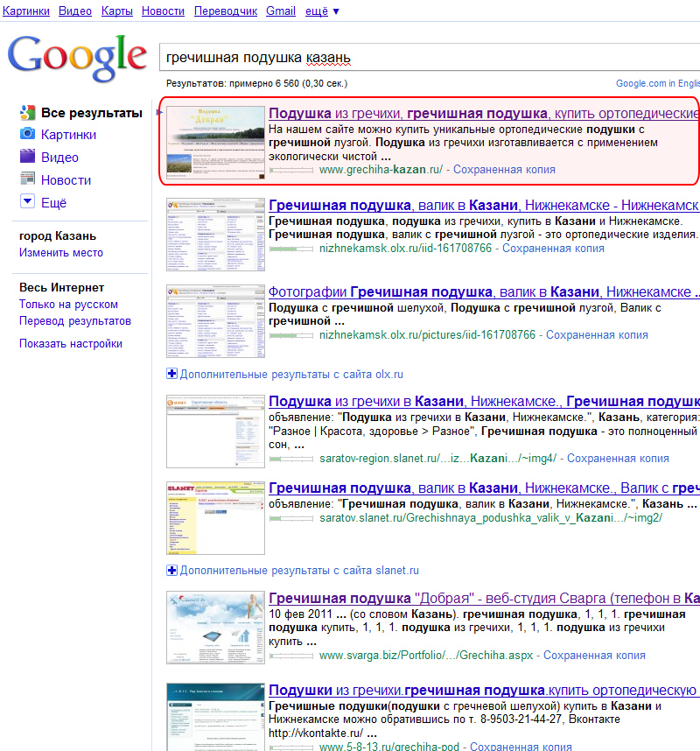Image resolution: width=700 pixels, height=751 pixels.
Task: Click the search field with гречишная подушка казань
Action: pos(430,58)
